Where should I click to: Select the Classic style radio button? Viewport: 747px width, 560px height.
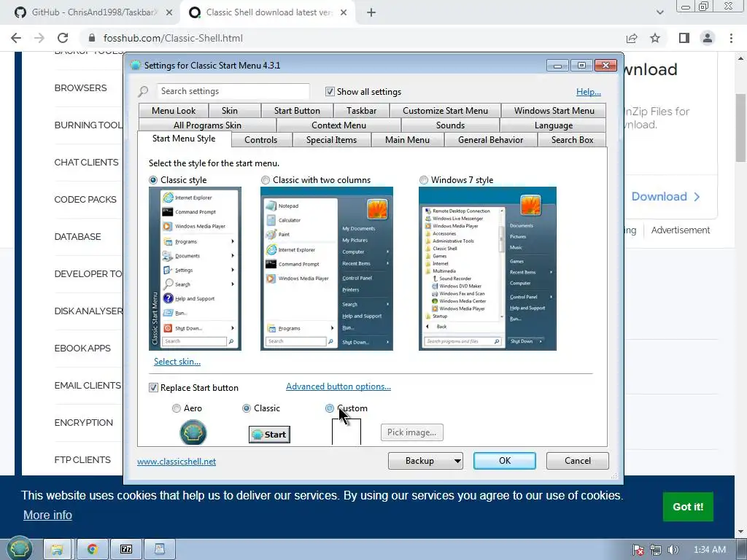[x=153, y=180]
